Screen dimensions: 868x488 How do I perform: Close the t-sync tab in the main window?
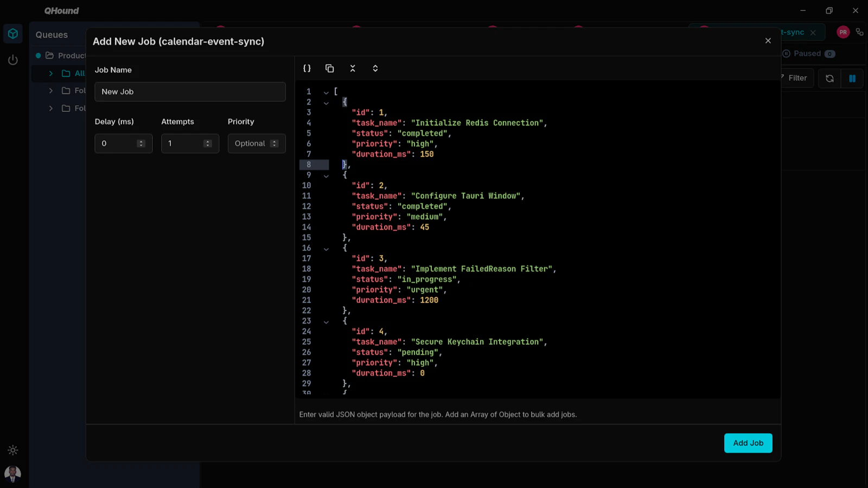[x=813, y=33]
